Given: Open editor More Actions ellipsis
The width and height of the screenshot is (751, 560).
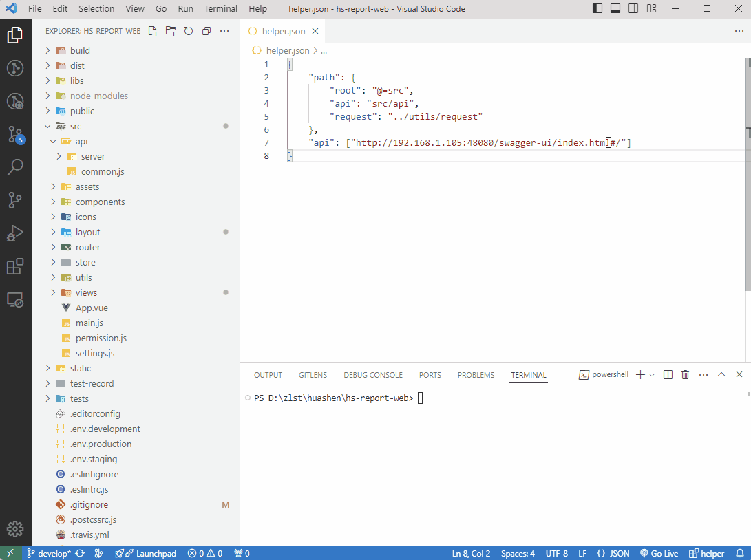Looking at the screenshot, I should click(x=739, y=31).
